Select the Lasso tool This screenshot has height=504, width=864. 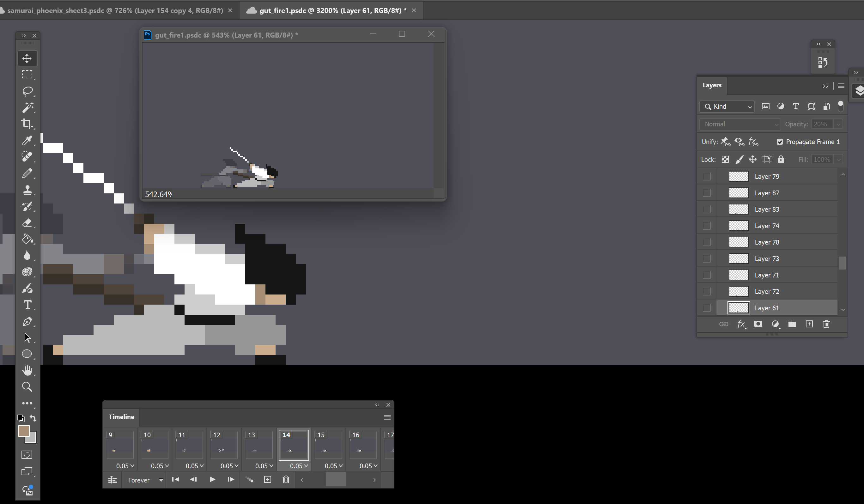click(x=27, y=91)
